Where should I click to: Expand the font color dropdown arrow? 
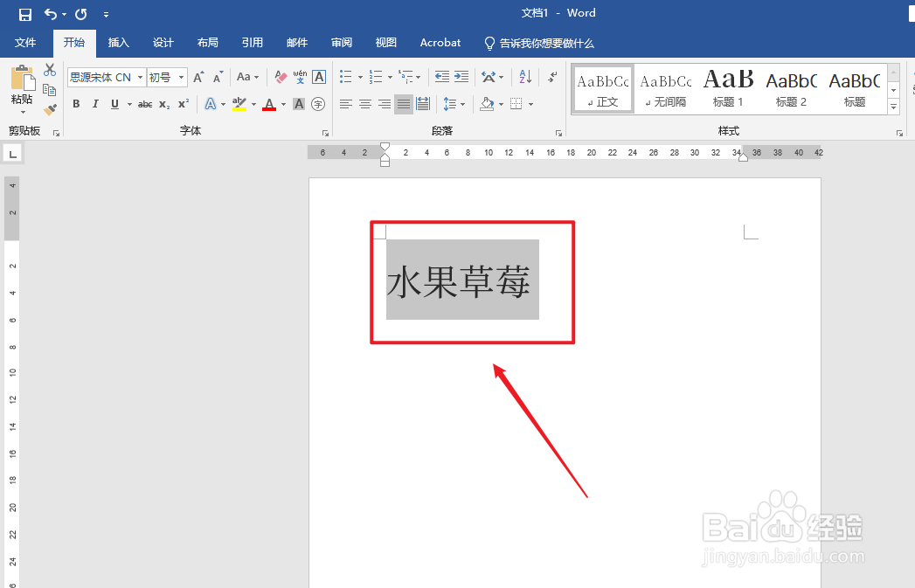(x=283, y=104)
